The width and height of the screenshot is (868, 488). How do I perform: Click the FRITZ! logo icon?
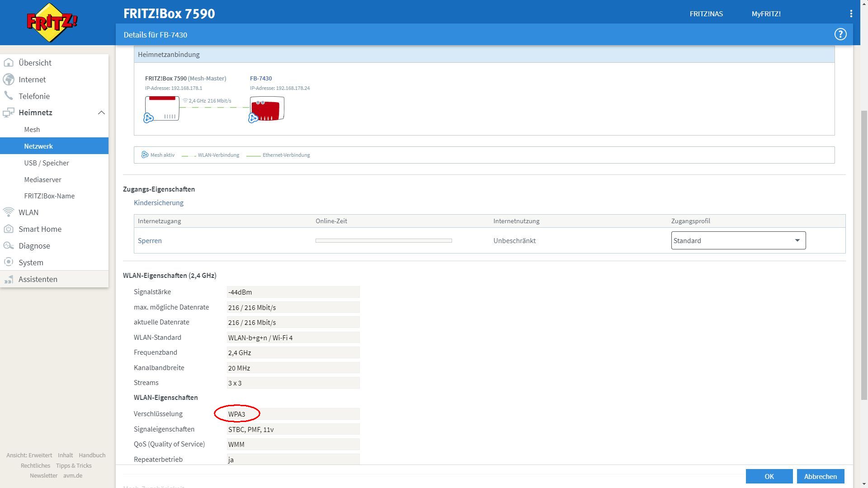pyautogui.click(x=52, y=22)
